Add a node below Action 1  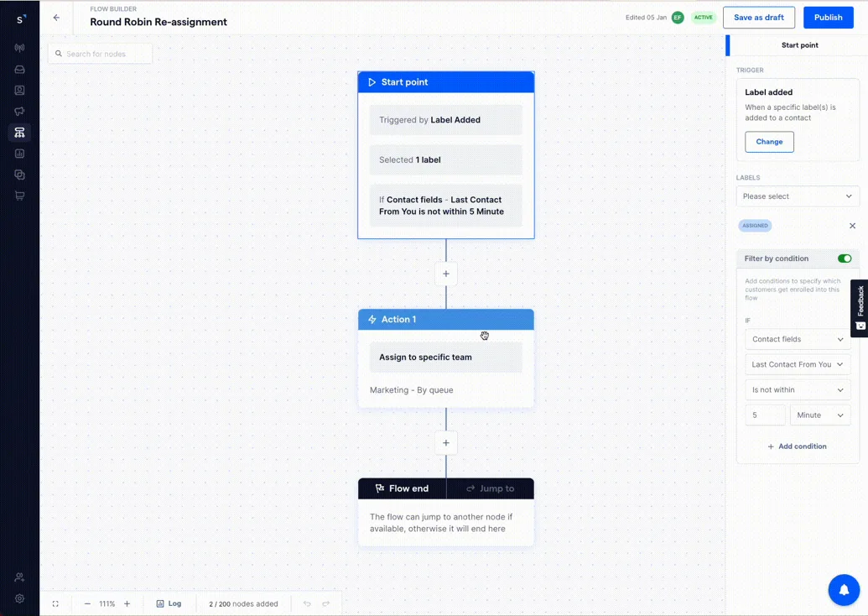[x=446, y=443]
